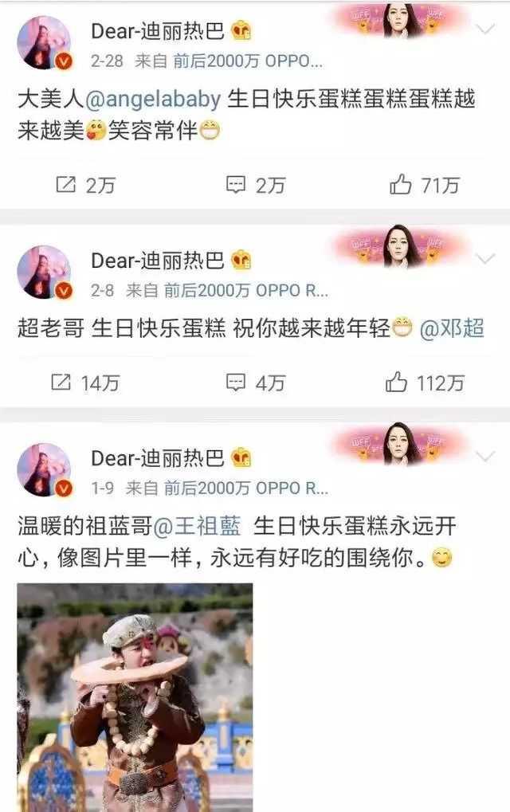Open the profile avatar on the 2-28 post

click(x=44, y=43)
